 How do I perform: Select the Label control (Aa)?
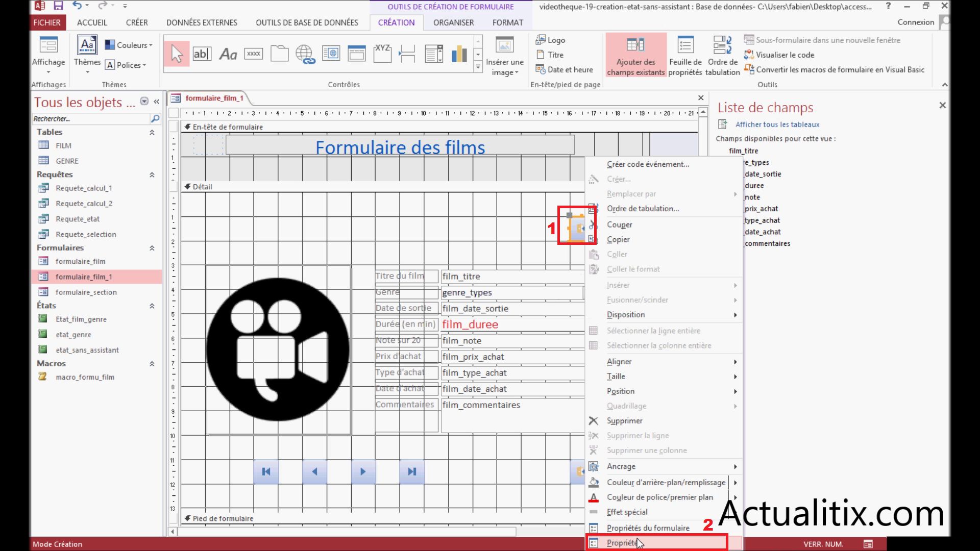pos(228,54)
